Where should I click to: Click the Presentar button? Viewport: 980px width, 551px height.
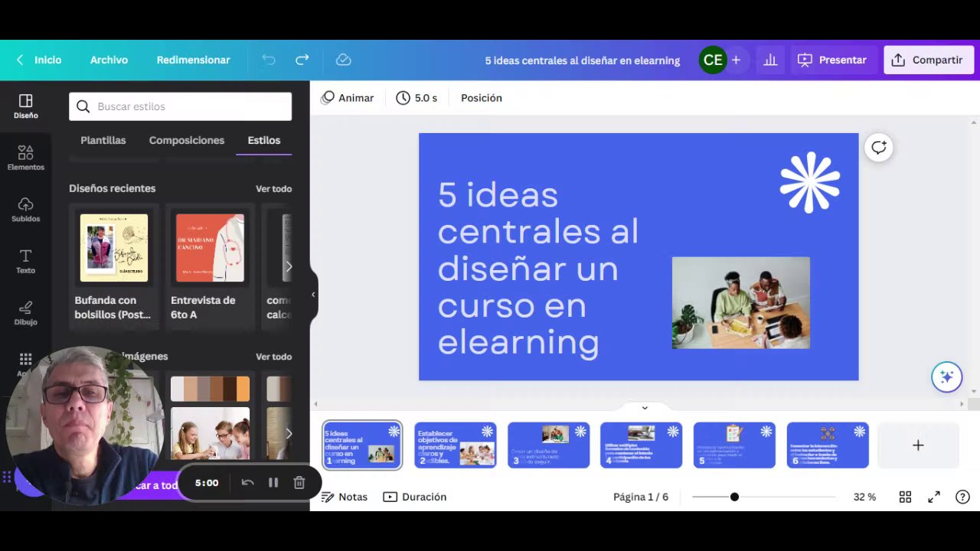(831, 60)
